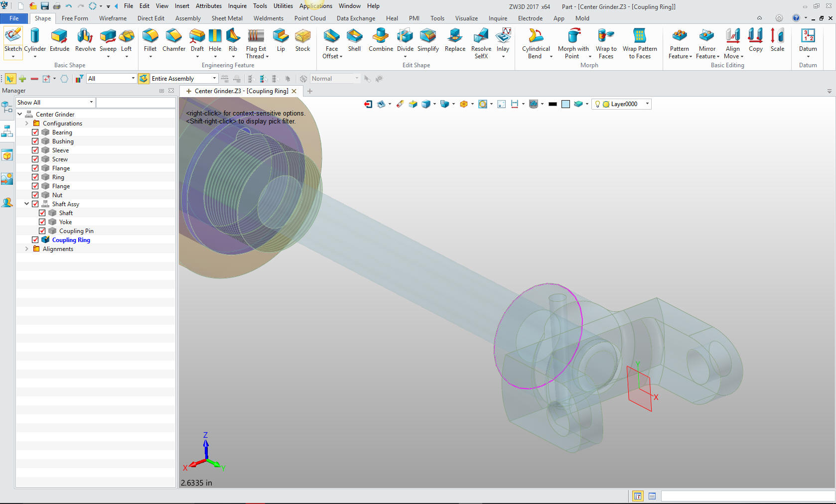Select the Shaft component in tree

66,213
